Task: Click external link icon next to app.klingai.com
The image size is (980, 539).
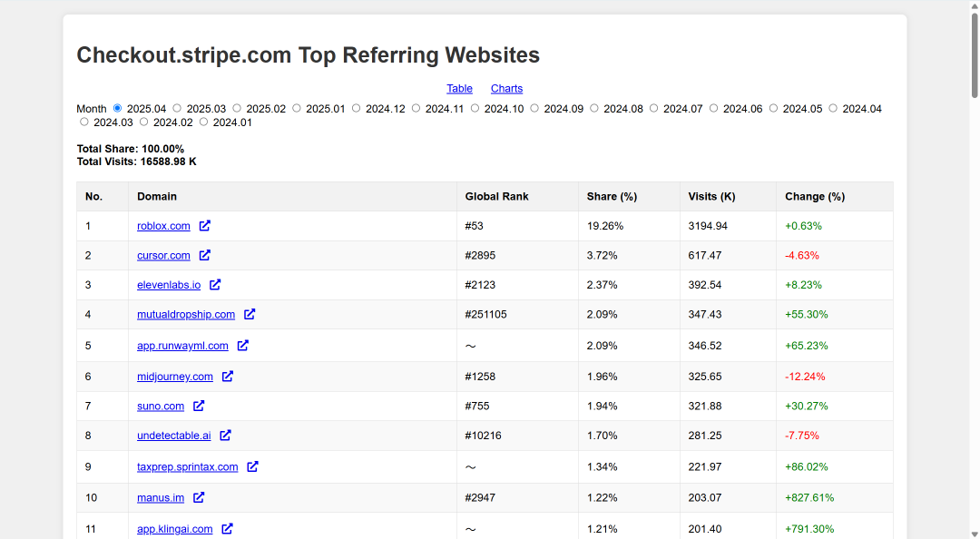Action: [x=227, y=529]
